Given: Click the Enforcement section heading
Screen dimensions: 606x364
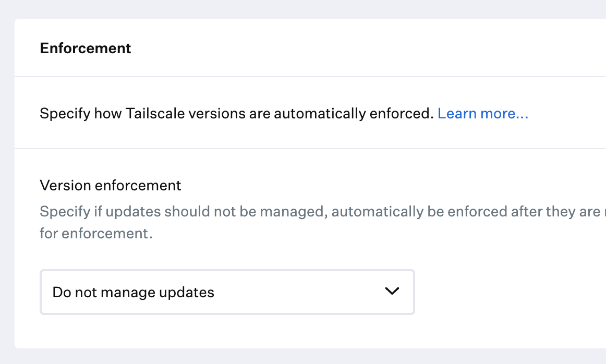Looking at the screenshot, I should [85, 48].
